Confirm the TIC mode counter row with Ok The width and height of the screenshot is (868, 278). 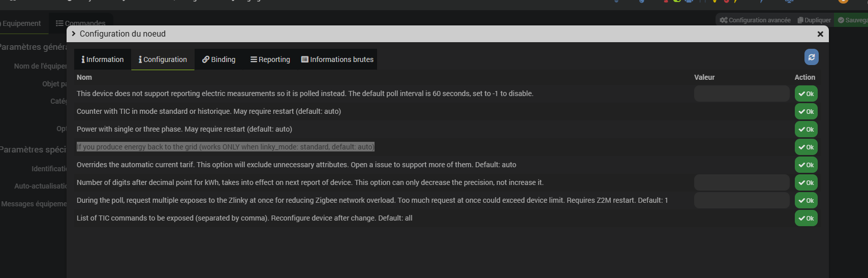tap(806, 111)
